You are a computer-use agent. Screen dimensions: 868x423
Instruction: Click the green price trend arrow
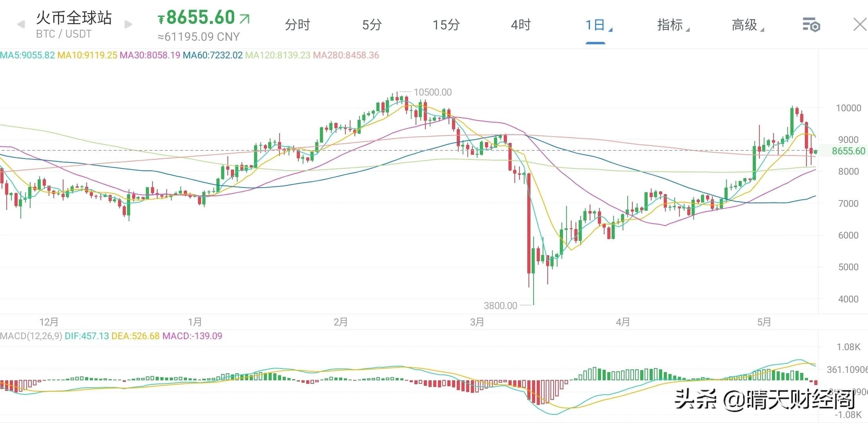coord(245,18)
